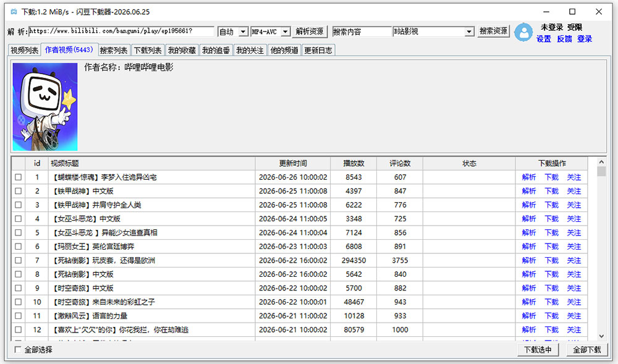
Task: Check the checkbox for row 4
Action: (x=18, y=219)
